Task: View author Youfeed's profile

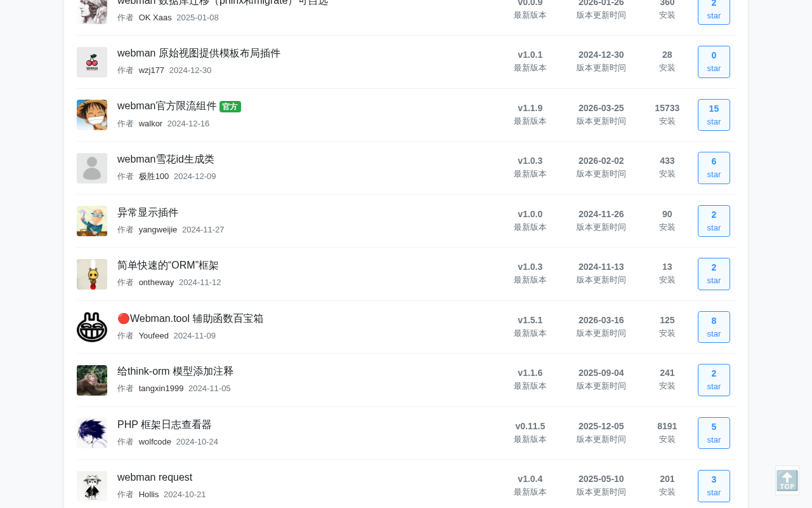Action: (x=154, y=336)
